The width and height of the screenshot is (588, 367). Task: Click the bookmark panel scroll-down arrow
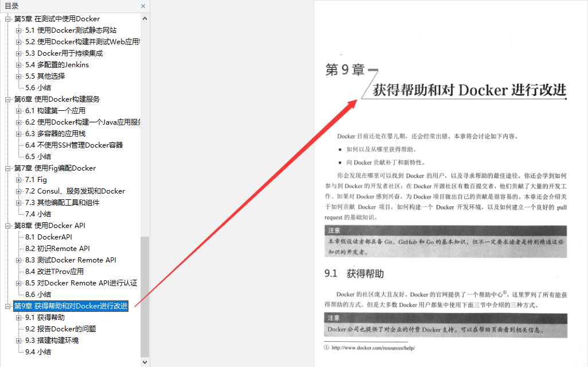point(145,362)
